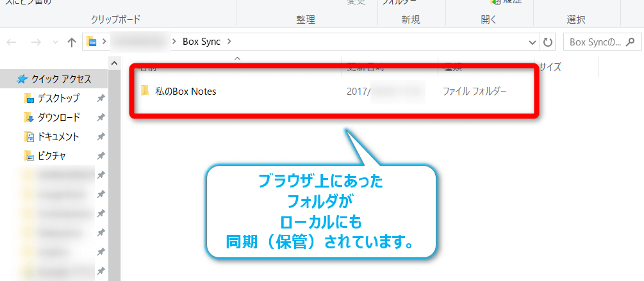This screenshot has width=644, height=281.
Task: Refresh the Box Sync folder view
Action: (x=547, y=42)
